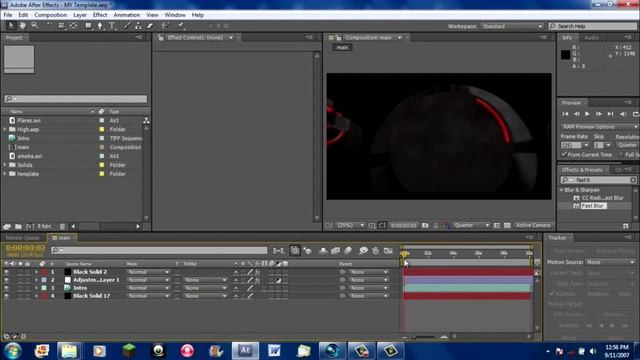Mute audio in Preview panel

point(623,114)
